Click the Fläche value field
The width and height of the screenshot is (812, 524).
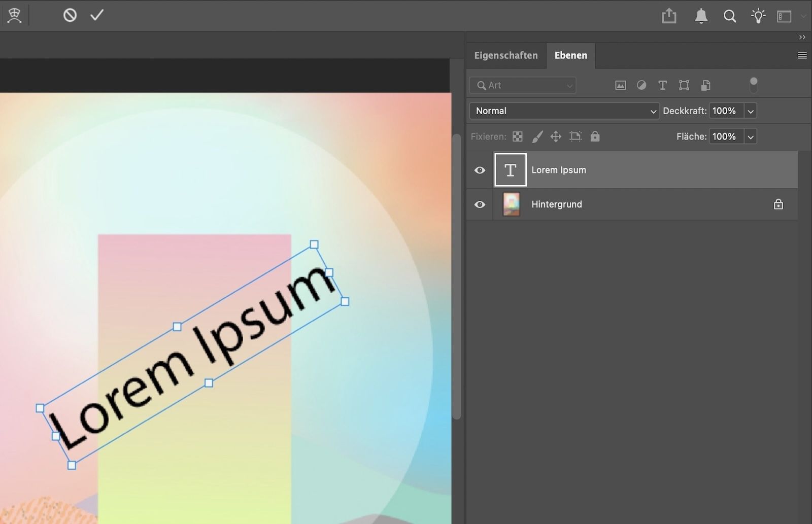coord(726,136)
